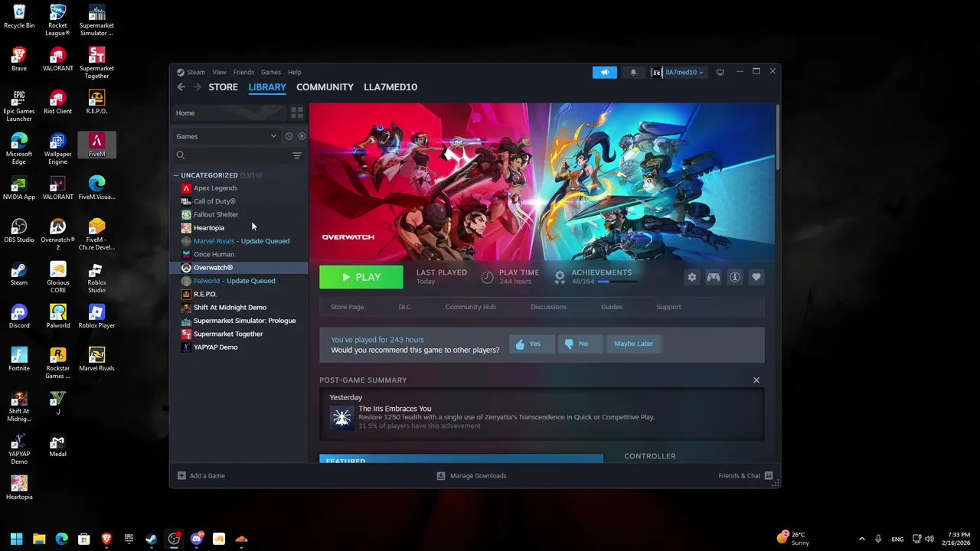Open the Help menu
Image resolution: width=980 pixels, height=551 pixels.
point(295,72)
